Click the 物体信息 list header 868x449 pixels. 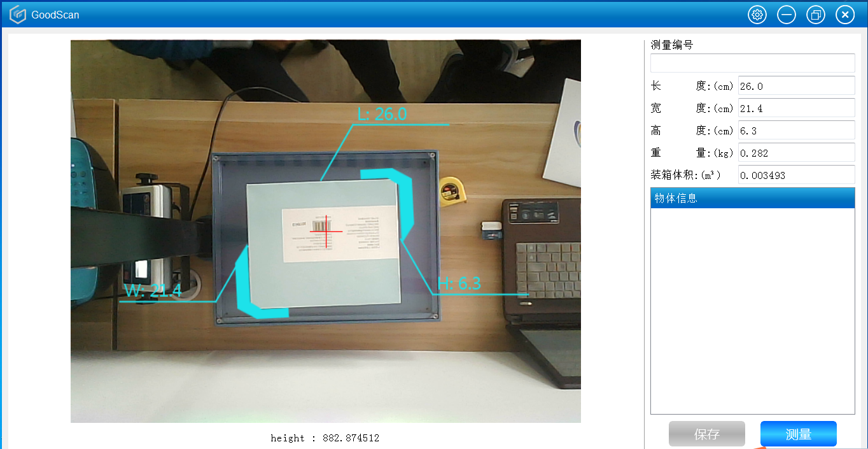(752, 198)
